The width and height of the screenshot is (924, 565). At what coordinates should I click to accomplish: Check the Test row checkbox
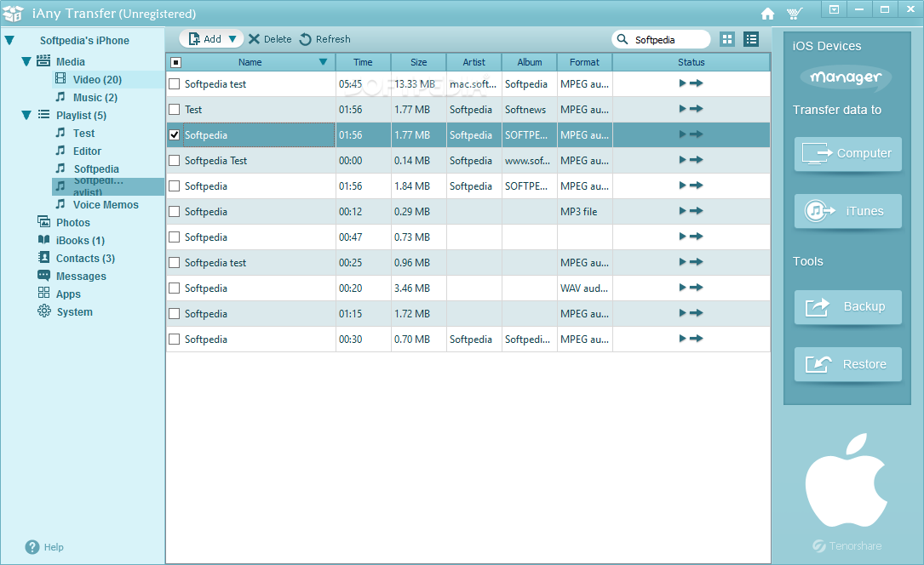click(x=174, y=110)
